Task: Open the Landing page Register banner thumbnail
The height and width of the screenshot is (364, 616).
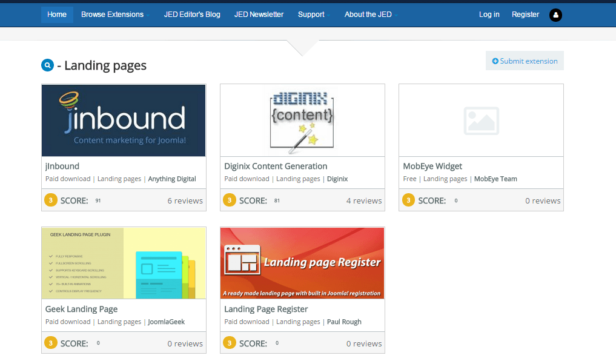Action: click(x=302, y=263)
